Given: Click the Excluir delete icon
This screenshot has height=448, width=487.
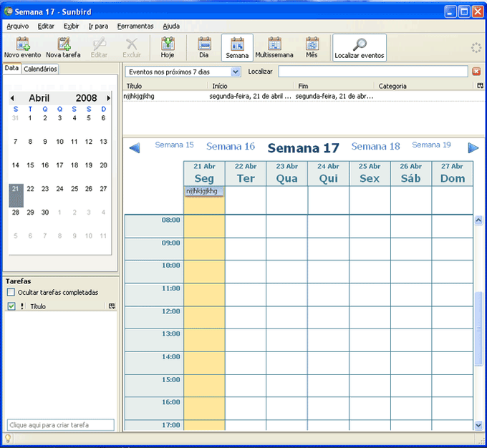Looking at the screenshot, I should [x=132, y=47].
